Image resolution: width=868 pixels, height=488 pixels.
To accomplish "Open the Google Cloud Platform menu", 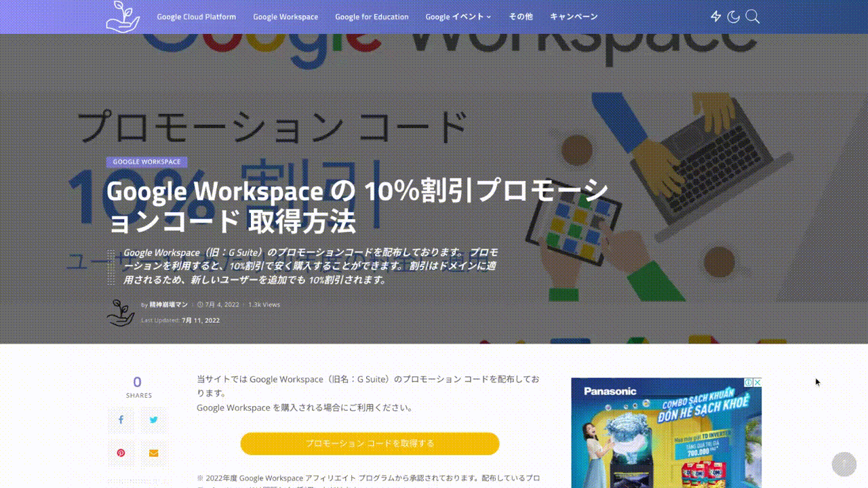I will [197, 17].
